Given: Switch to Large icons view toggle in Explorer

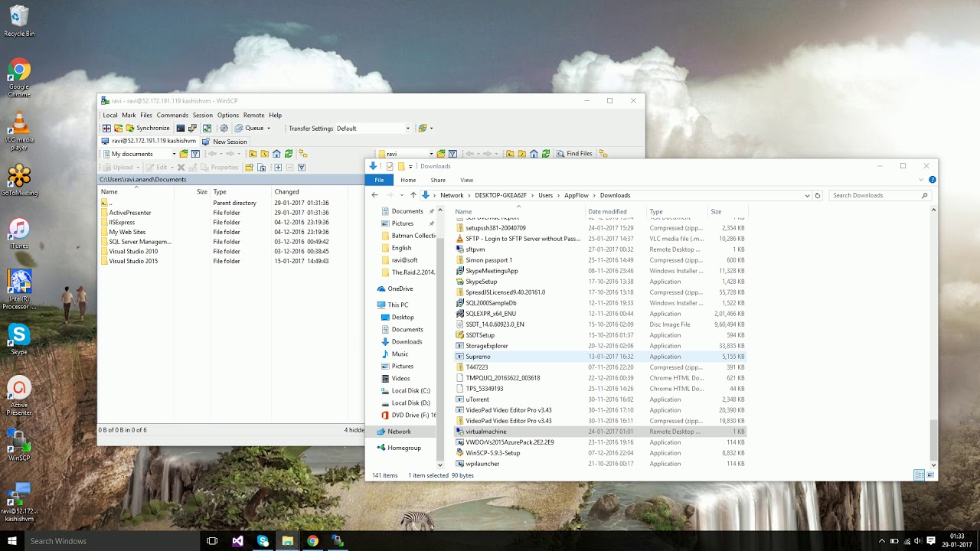Looking at the screenshot, I should tap(930, 475).
